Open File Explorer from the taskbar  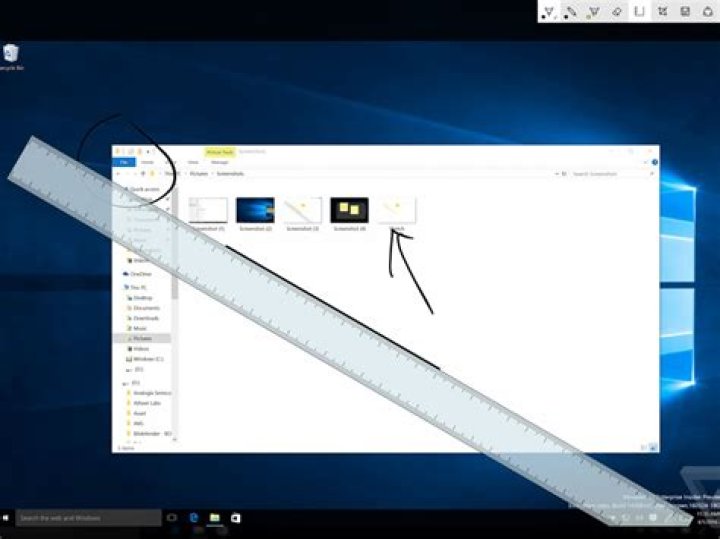coord(215,518)
